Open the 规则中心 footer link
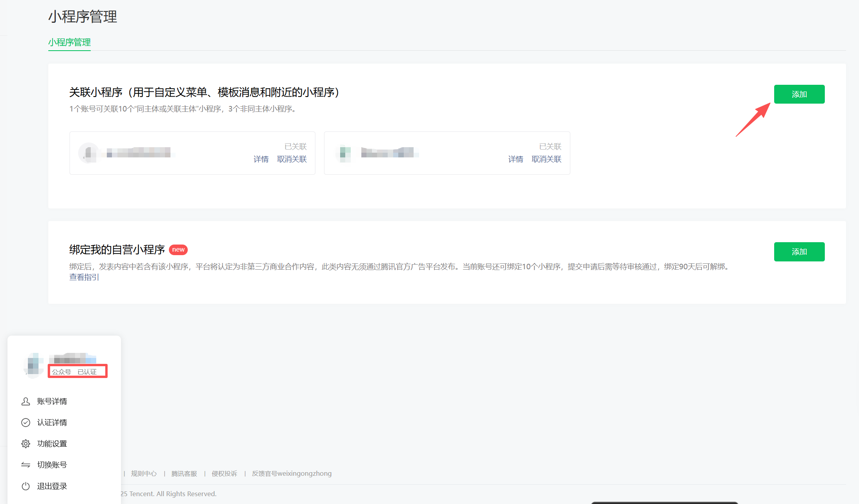Viewport: 859px width, 504px height. pos(144,473)
